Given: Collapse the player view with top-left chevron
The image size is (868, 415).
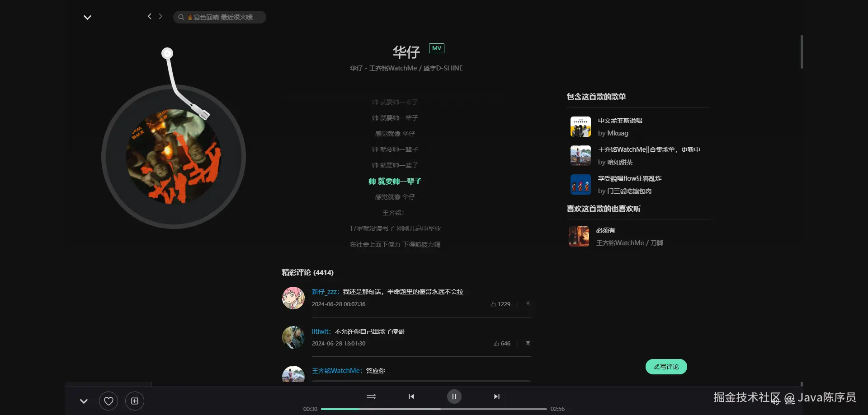Looking at the screenshot, I should (87, 18).
